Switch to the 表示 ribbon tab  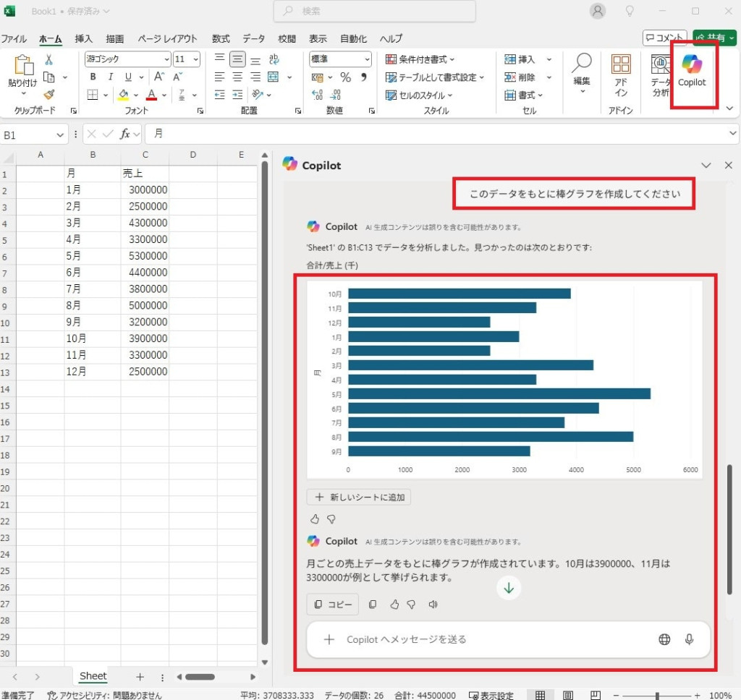(318, 39)
